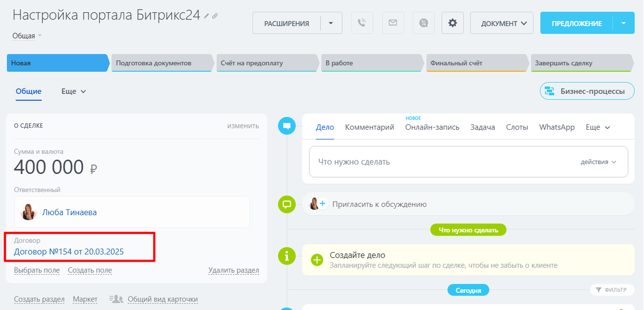The width and height of the screenshot is (644, 310).
Task: Click Люба Тинаева avatar photo
Action: (x=28, y=212)
